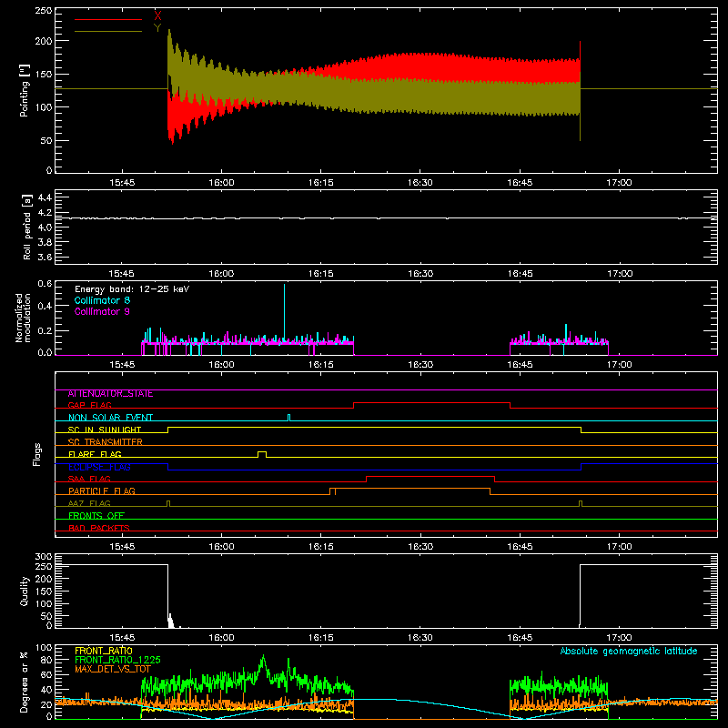Click 16:00 time label under Pointing plot
The height and width of the screenshot is (728, 728).
click(221, 183)
